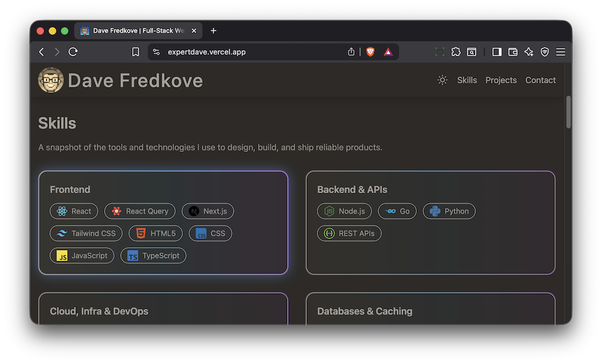Image resolution: width=602 pixels, height=364 pixels.
Task: Open the VPN shield icon
Action: pos(545,52)
